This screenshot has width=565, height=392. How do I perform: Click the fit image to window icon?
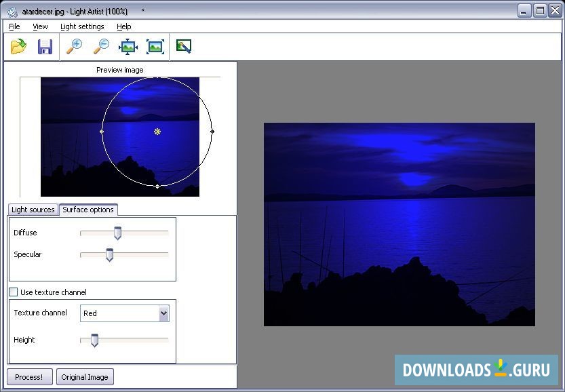(128, 46)
